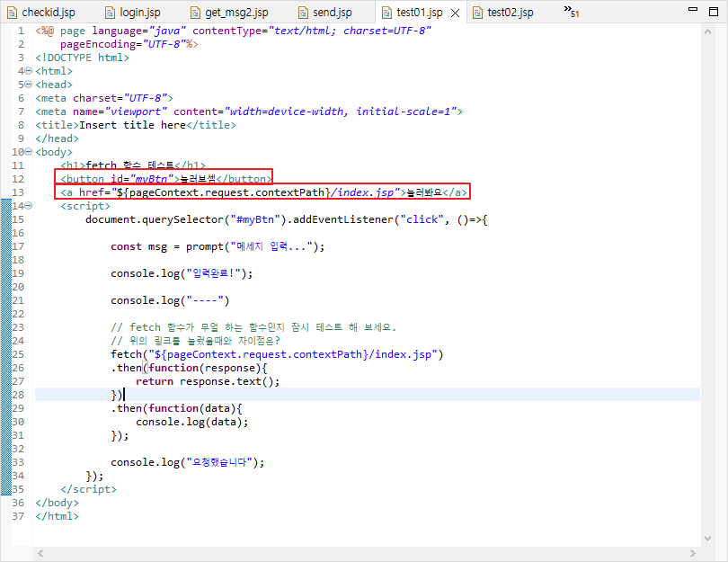Collapse the script fold on line 14
The image size is (728, 562).
pyautogui.click(x=29, y=206)
